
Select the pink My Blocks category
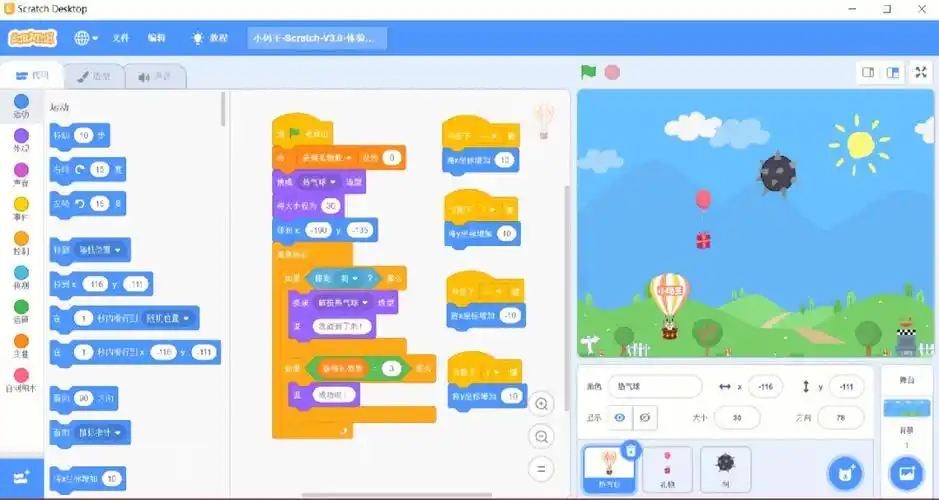tap(21, 380)
